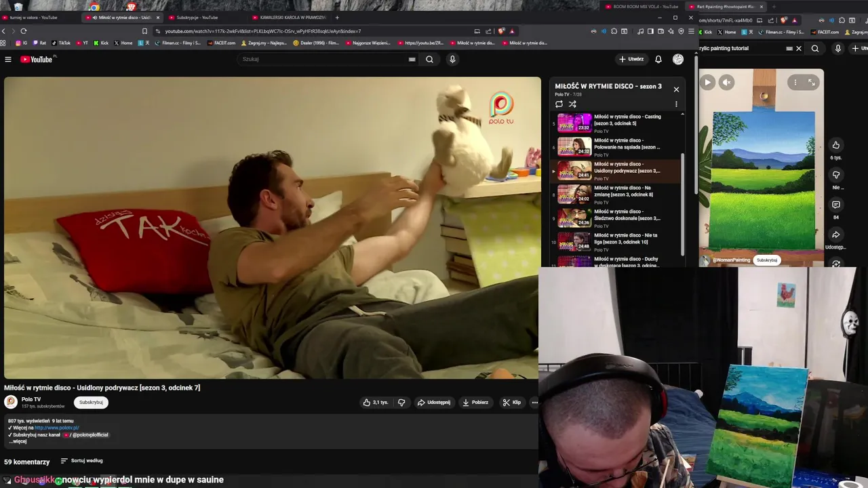This screenshot has height=488, width=868.
Task: Open the apps grid in bookmarks bar
Action: (x=4, y=43)
